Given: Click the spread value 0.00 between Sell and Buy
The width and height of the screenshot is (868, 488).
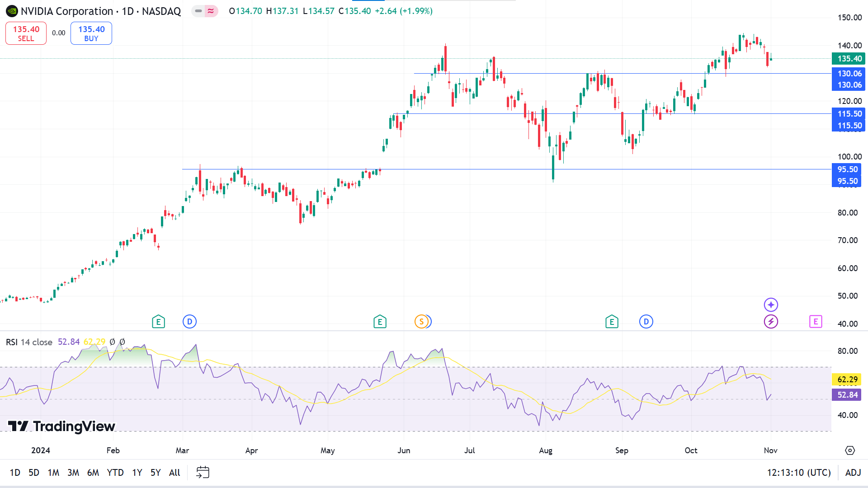Looking at the screenshot, I should pyautogui.click(x=58, y=33).
